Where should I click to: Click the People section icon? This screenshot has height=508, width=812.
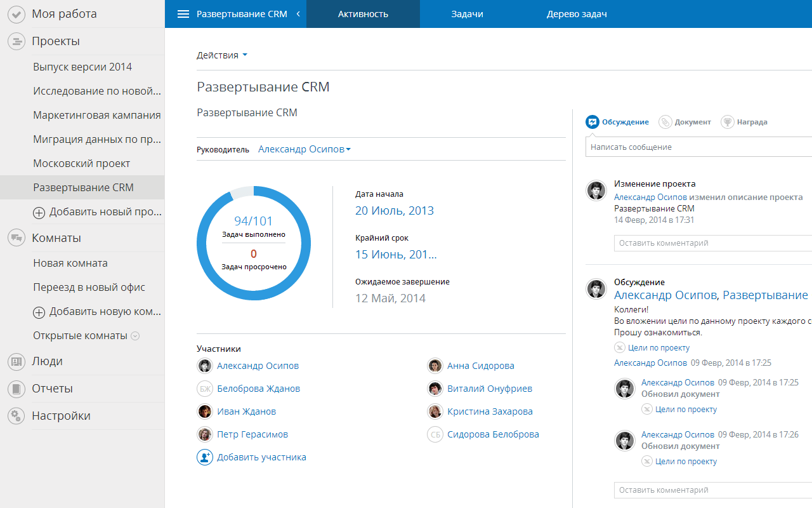(16, 361)
